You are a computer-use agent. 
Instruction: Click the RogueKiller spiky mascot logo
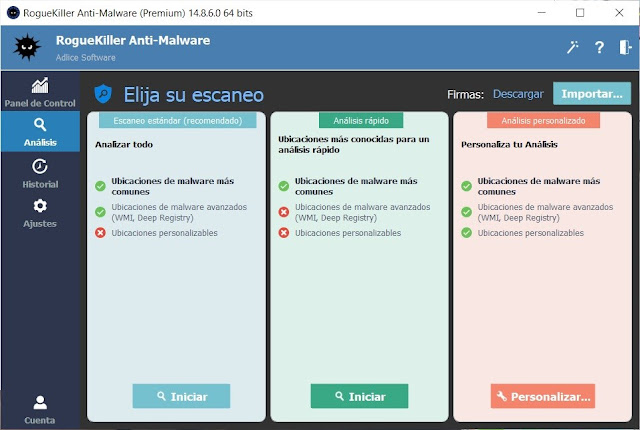coord(27,47)
